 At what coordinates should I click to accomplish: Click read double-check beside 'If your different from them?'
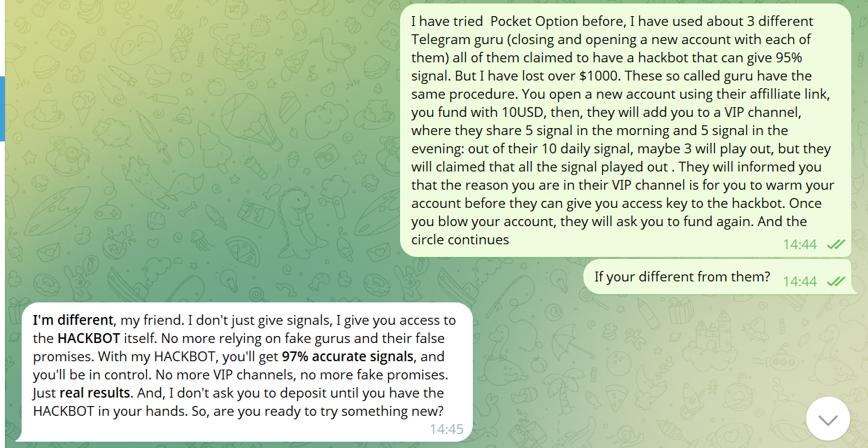(836, 281)
